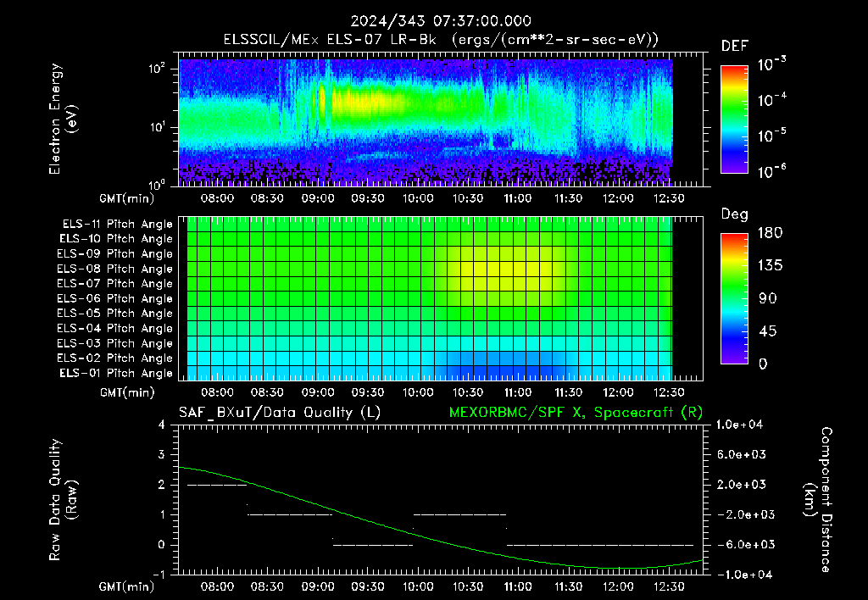Click 12:30 tick under the data quality plot
Image resolution: width=868 pixels, height=600 pixels.
[669, 586]
